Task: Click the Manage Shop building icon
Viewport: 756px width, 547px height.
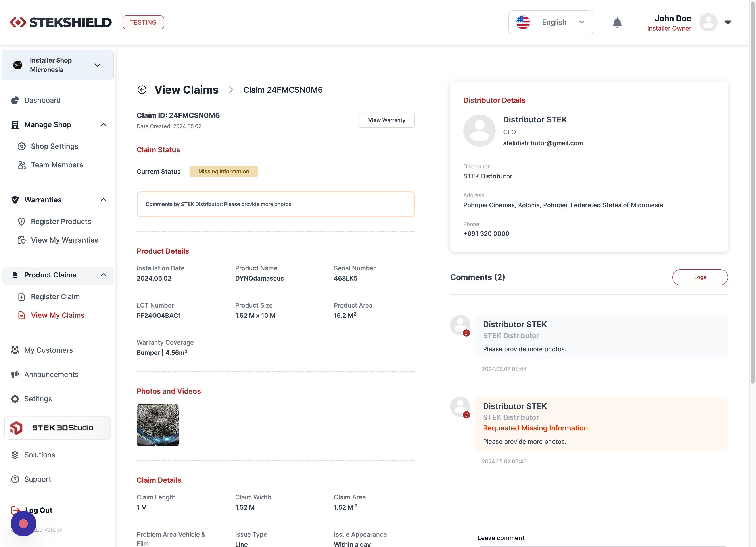Action: point(15,125)
